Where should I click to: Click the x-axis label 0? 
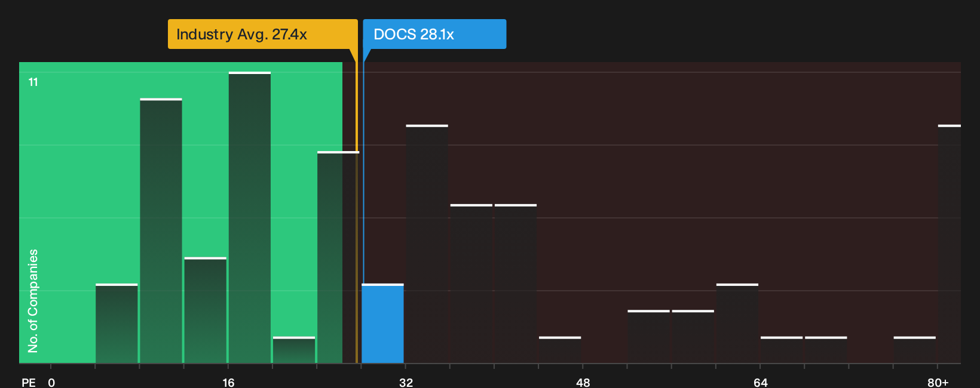[x=51, y=382]
